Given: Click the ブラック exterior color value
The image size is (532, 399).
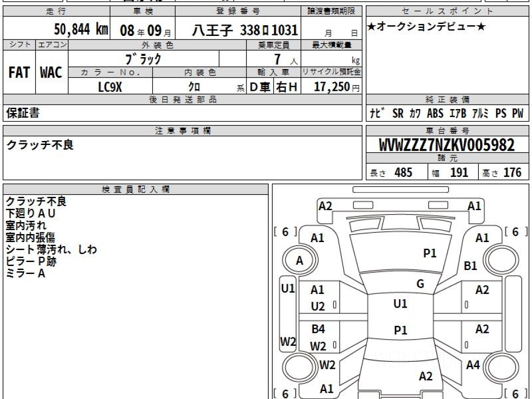Looking at the screenshot, I should point(143,59).
